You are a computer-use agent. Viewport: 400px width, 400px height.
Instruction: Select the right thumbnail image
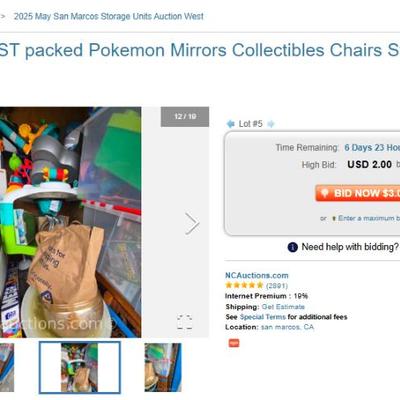coord(163,367)
